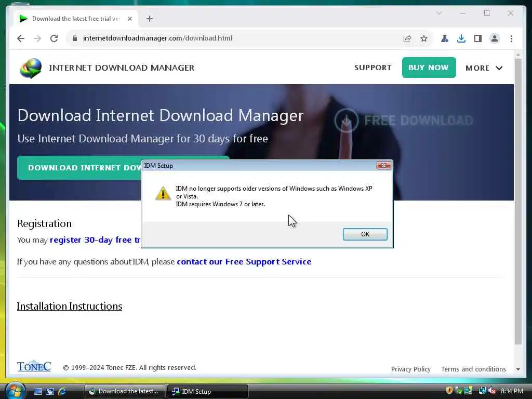Open the profile avatar icon

pos(495,38)
